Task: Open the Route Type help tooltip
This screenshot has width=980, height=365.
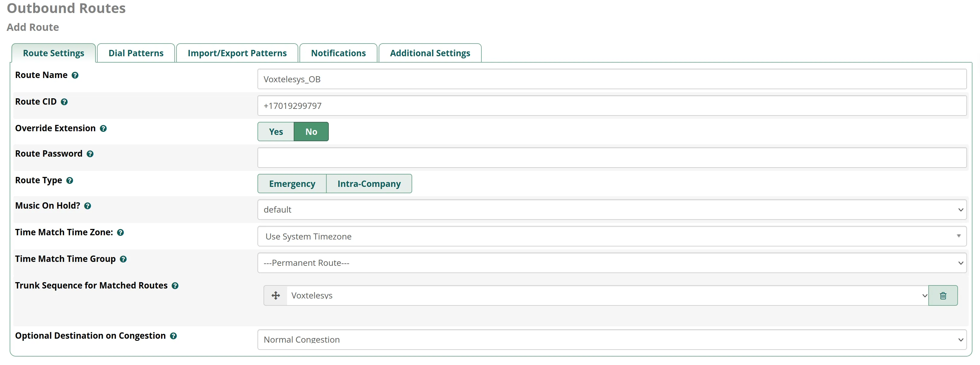Action: [x=70, y=181]
